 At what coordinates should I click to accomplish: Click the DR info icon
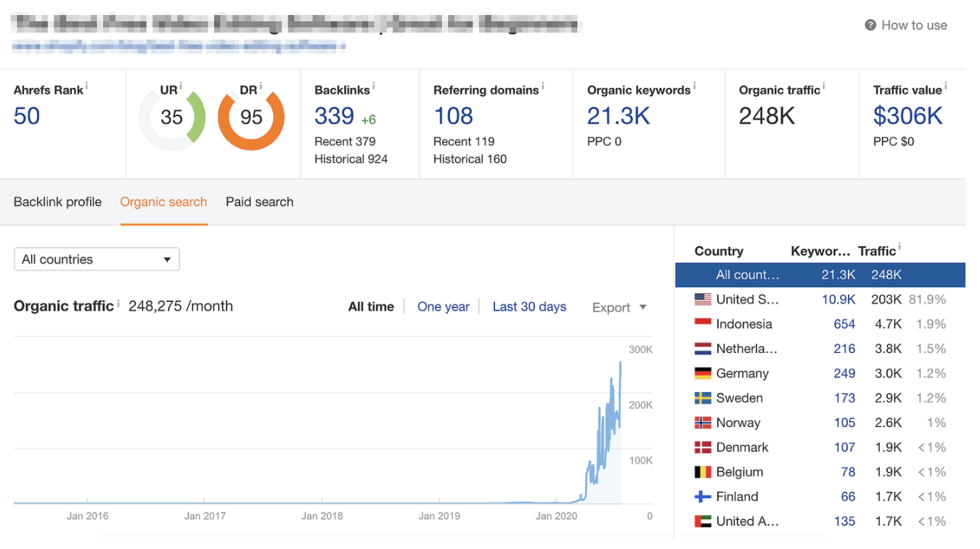tap(261, 86)
